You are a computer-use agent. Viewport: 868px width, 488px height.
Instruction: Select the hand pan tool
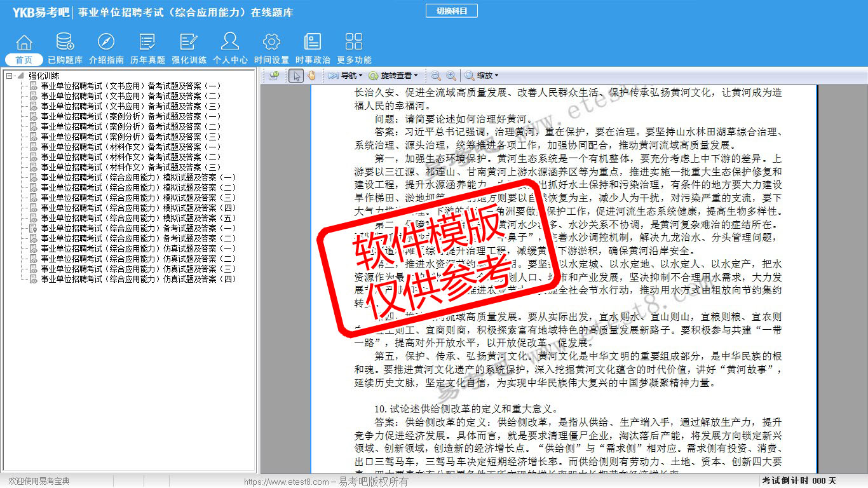311,76
